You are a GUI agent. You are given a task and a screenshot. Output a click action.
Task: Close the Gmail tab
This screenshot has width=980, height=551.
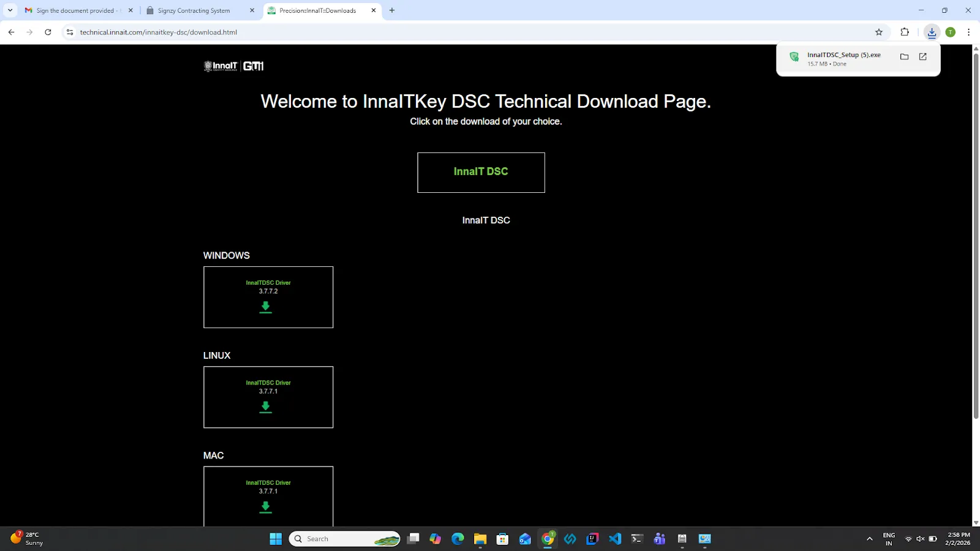[130, 10]
